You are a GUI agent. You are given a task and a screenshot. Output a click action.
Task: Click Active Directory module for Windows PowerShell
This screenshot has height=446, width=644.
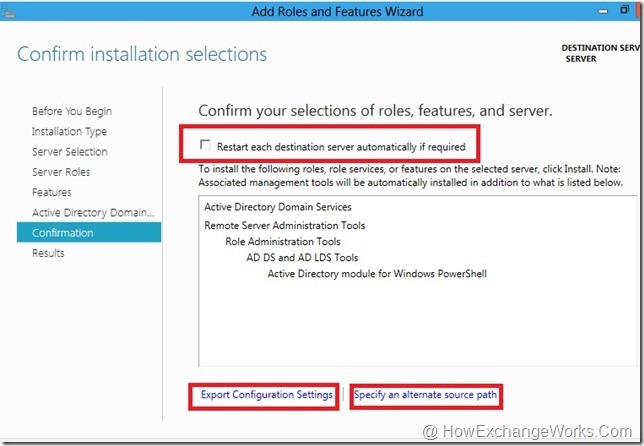[x=377, y=273]
